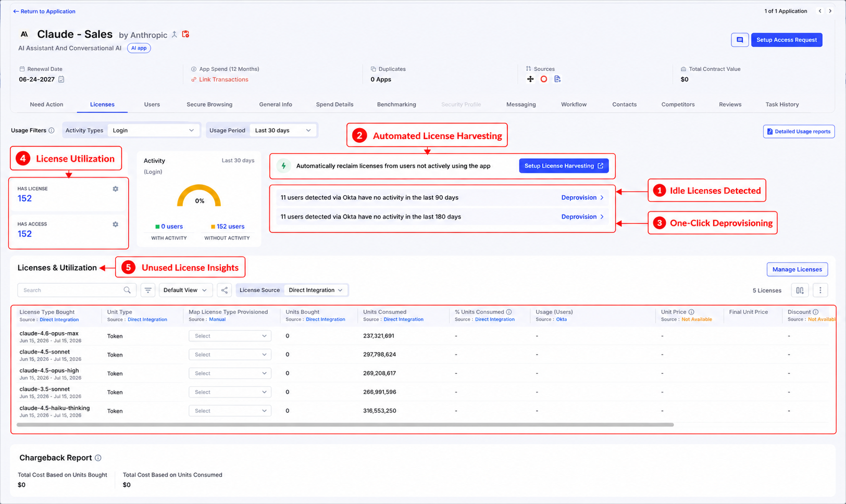Screen dimensions: 846x504
Task: Click units consumed value "316,553,250"
Action: coord(379,411)
